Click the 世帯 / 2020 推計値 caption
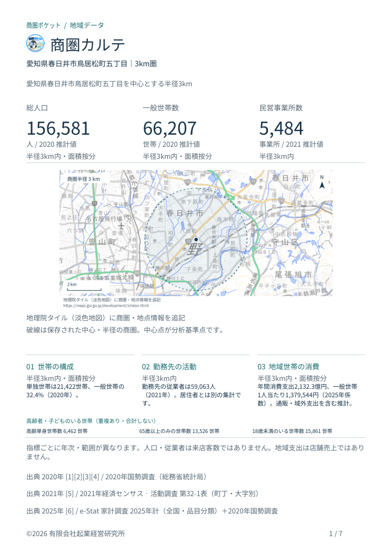Screen dimensions: 392x554 click(x=172, y=144)
